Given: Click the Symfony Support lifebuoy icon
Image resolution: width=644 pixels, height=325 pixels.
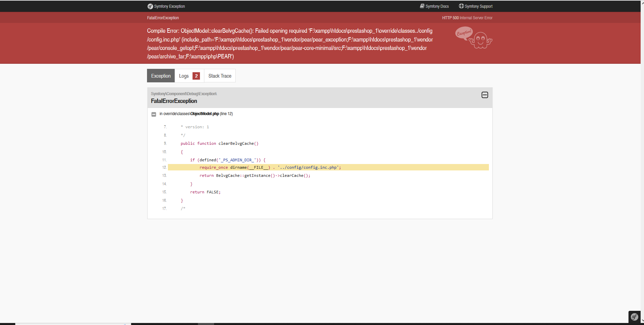Looking at the screenshot, I should pyautogui.click(x=461, y=6).
